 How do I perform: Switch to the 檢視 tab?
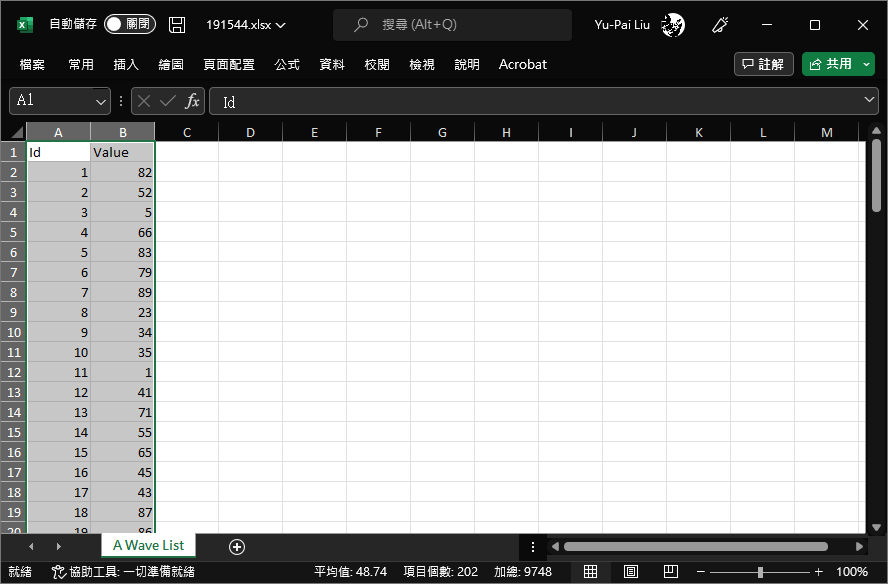tap(422, 65)
